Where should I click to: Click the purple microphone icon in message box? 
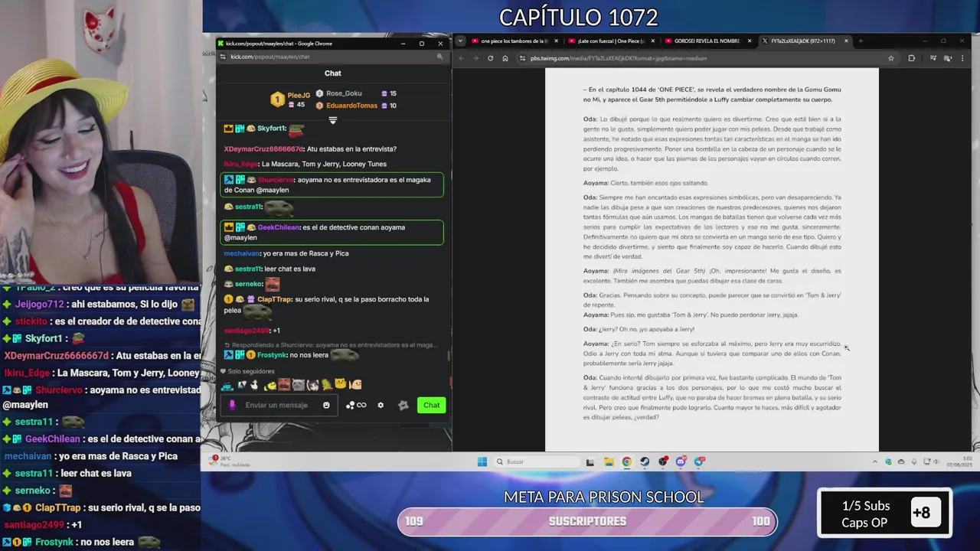click(x=232, y=405)
